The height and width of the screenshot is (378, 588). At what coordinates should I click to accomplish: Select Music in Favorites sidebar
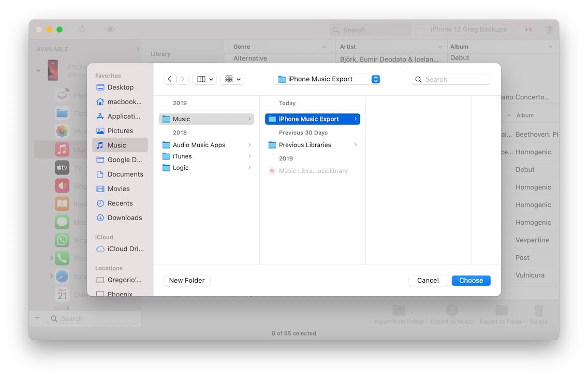(x=120, y=145)
